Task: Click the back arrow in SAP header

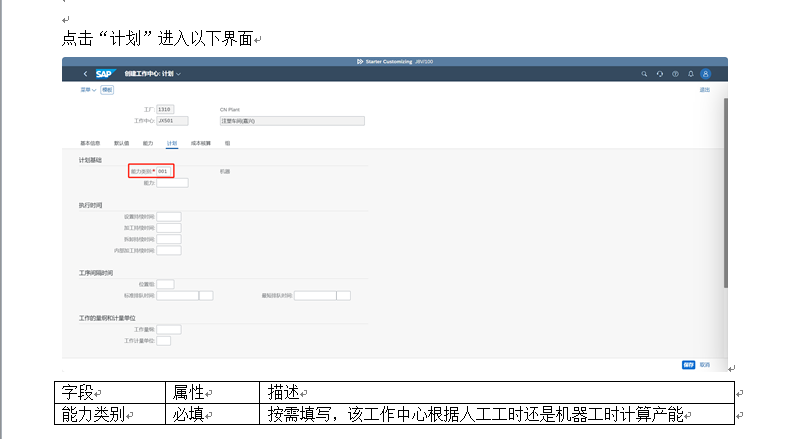Action: 85,74
